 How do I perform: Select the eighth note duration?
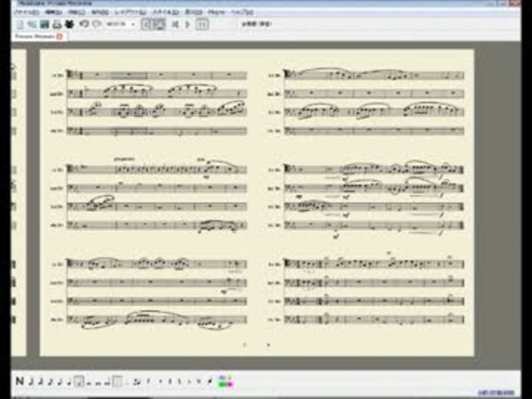tap(60, 382)
